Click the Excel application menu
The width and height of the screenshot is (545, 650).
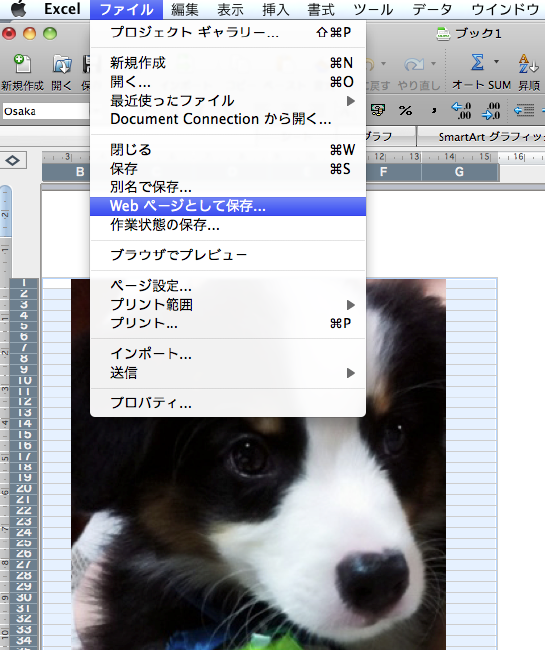(62, 9)
